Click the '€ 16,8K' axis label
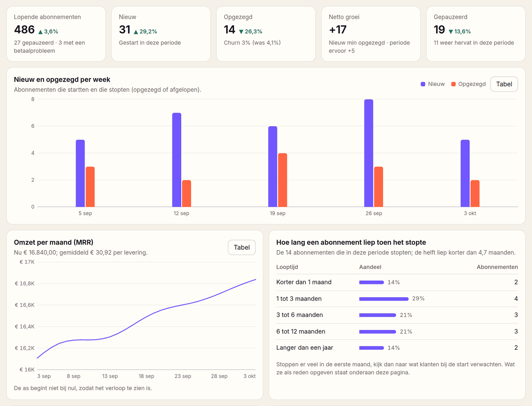Screen dimensions: 532x406 point(25,284)
